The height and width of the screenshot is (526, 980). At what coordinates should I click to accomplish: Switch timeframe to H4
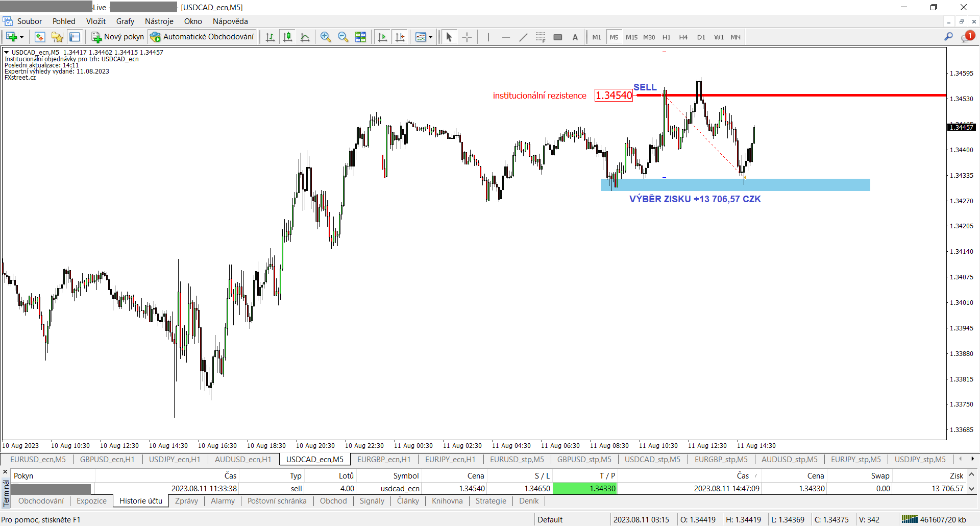click(x=683, y=37)
